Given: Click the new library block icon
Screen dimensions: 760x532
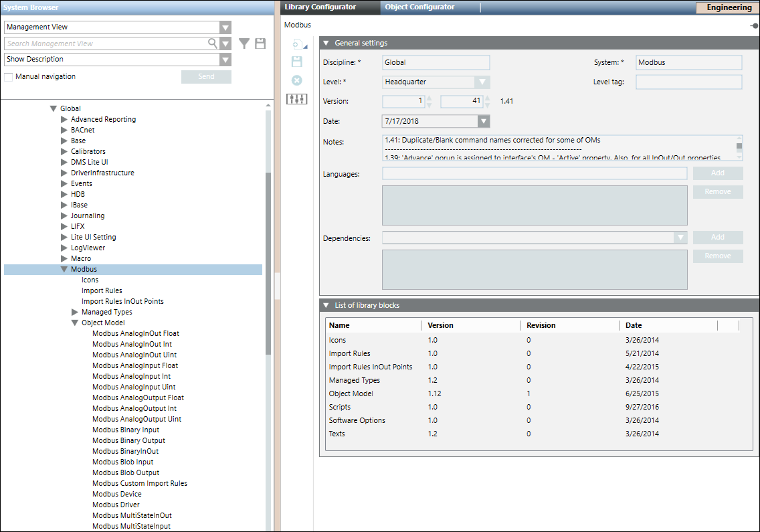Looking at the screenshot, I should (297, 44).
